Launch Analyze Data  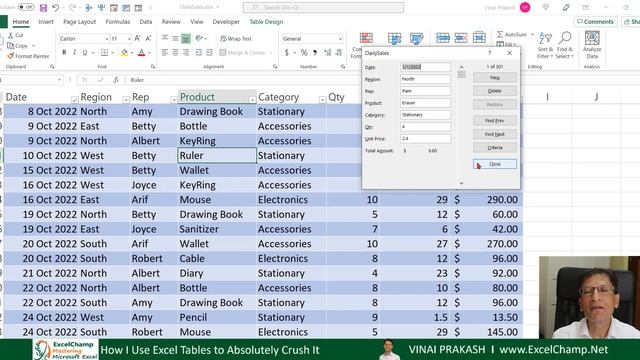pos(592,45)
